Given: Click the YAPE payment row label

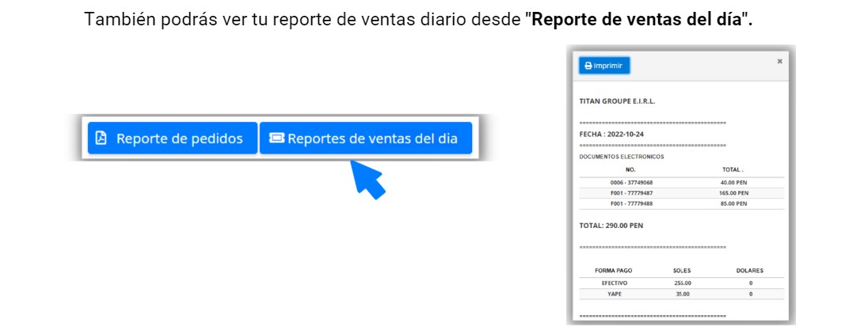Looking at the screenshot, I should click(x=614, y=294).
